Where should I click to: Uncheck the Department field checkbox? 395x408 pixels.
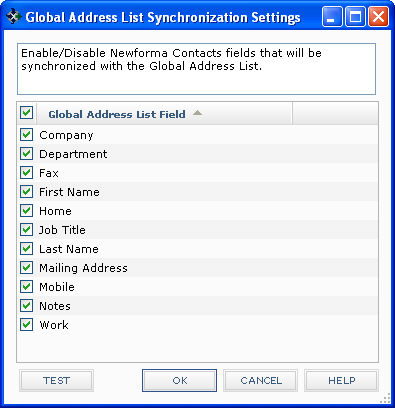pos(26,154)
